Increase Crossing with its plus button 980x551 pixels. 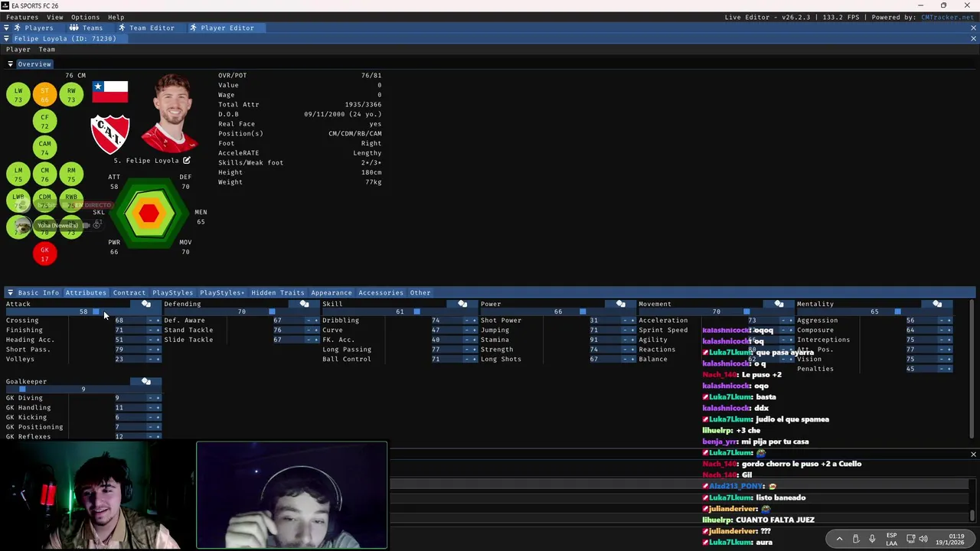[157, 320]
